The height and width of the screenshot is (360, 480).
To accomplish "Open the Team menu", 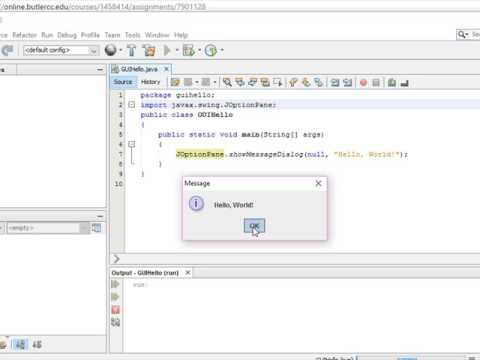I will click(x=112, y=35).
